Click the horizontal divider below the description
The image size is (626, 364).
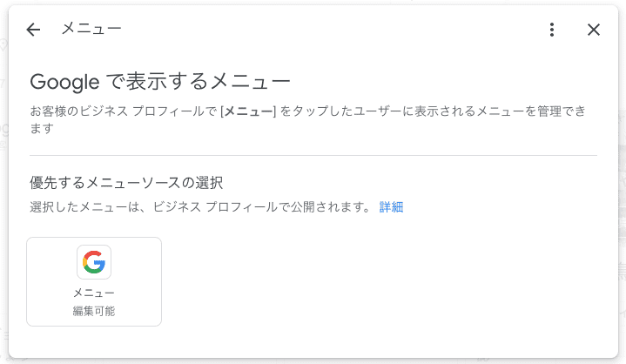pyautogui.click(x=313, y=155)
